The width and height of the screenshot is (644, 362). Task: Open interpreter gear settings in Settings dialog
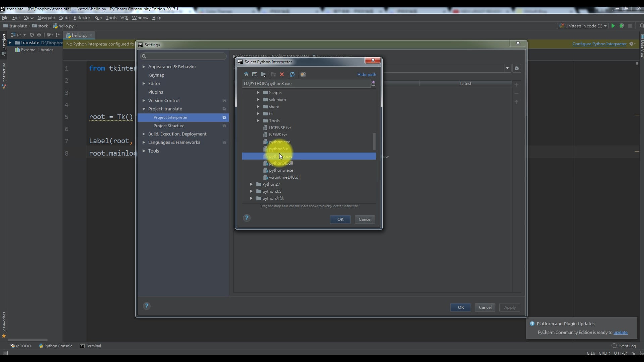517,68
